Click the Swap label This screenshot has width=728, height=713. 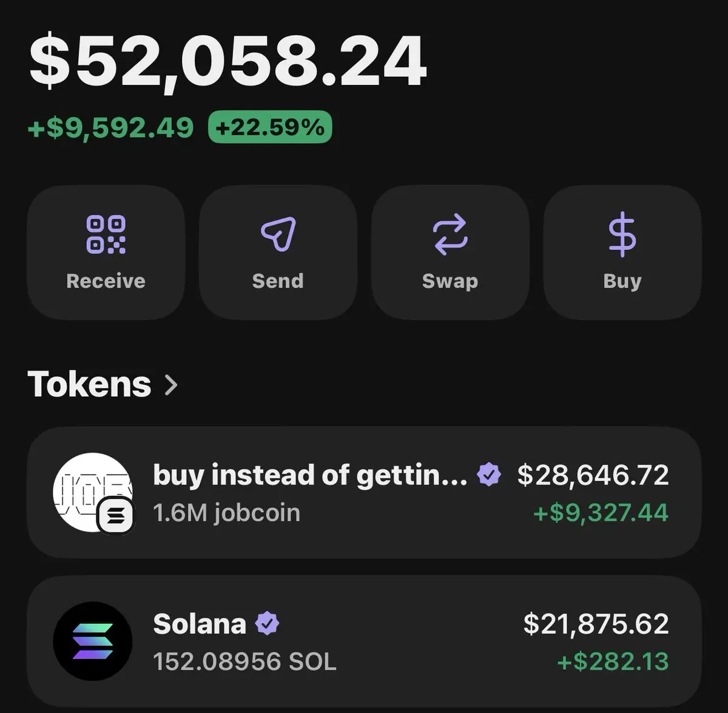[450, 282]
